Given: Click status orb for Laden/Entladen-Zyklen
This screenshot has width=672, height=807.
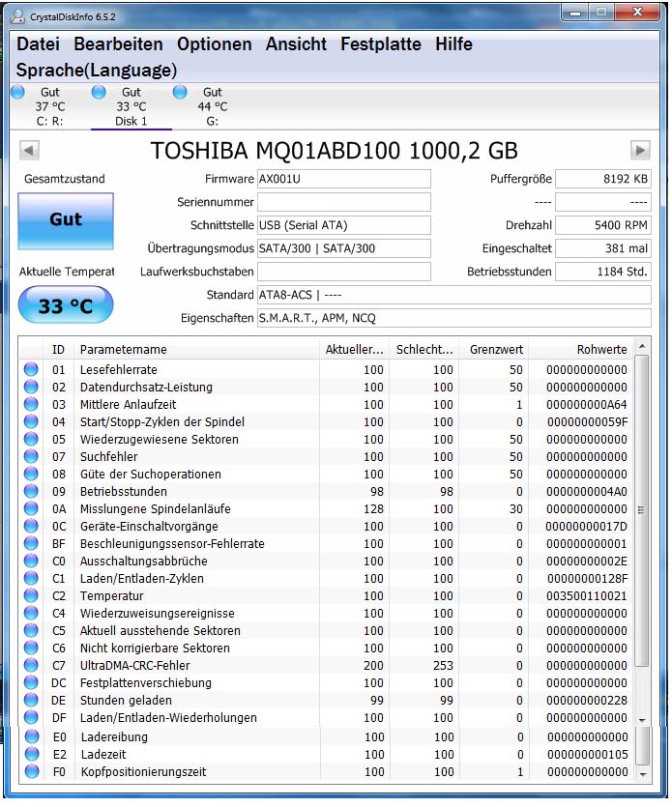Looking at the screenshot, I should [31, 579].
